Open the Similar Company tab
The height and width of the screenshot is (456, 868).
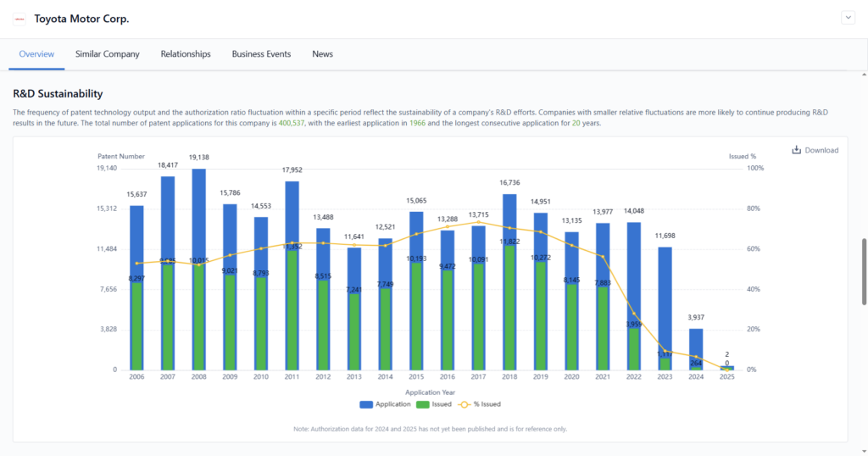click(x=108, y=54)
